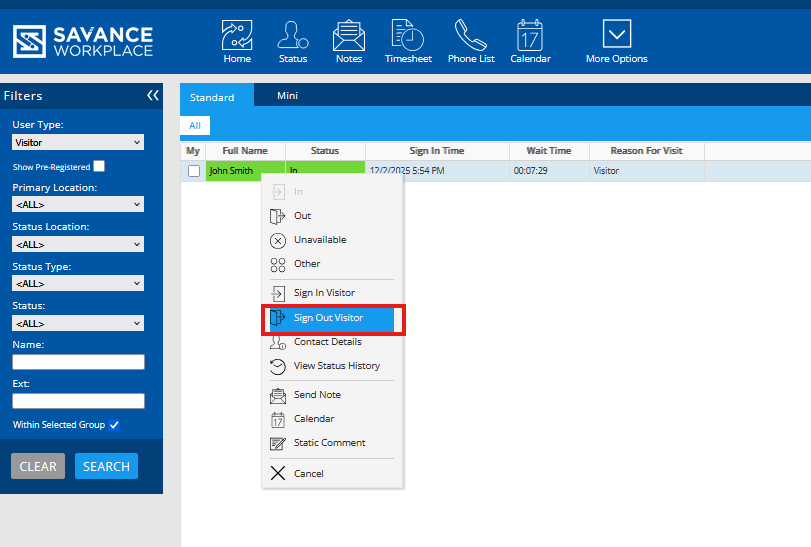This screenshot has width=811, height=547.
Task: Choose Send Note in context menu
Action: 332,395
